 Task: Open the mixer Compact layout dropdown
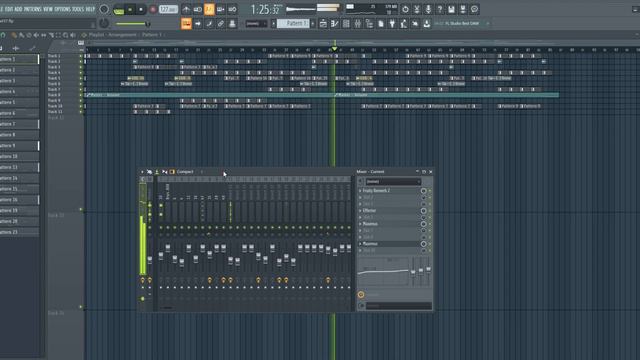coord(185,172)
